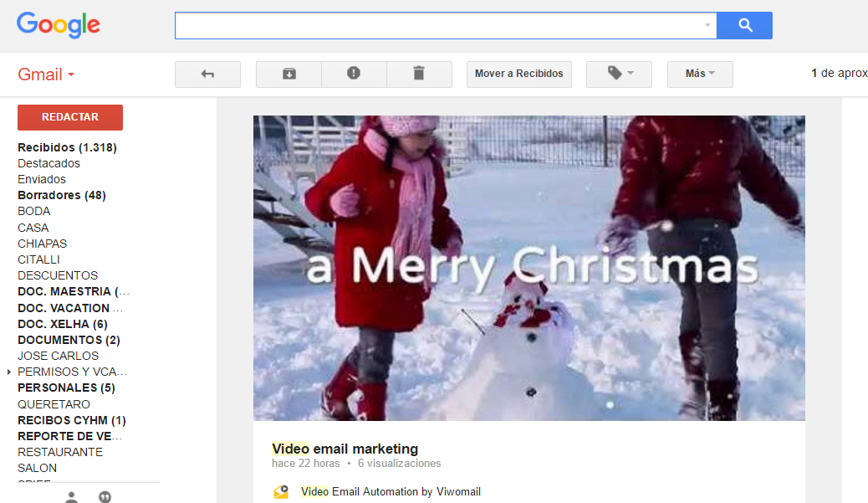Delete the message with the trash icon
Screen dimensions: 868x503
pos(419,74)
